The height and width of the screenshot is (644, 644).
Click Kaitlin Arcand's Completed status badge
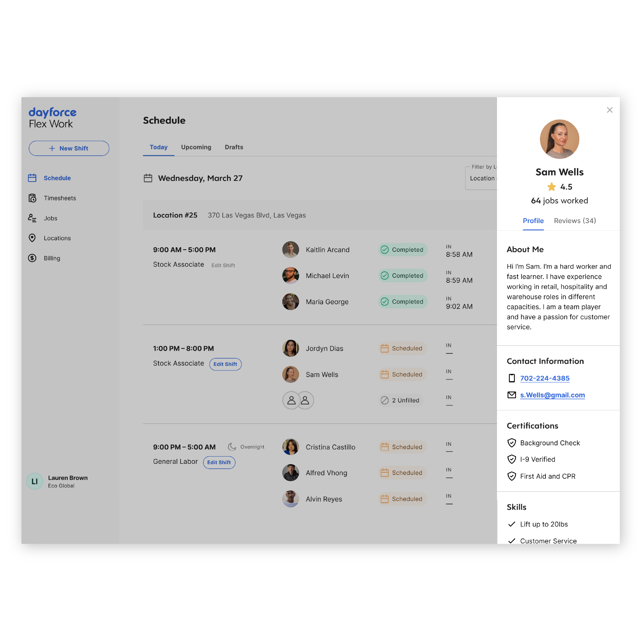403,250
